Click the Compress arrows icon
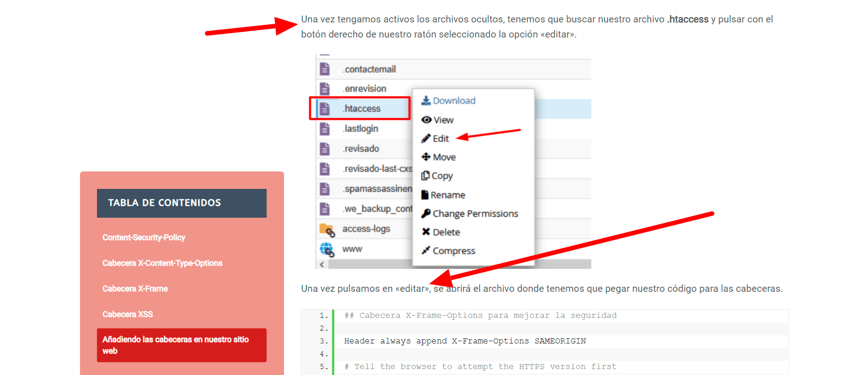Image resolution: width=868 pixels, height=375 pixels. click(x=426, y=251)
